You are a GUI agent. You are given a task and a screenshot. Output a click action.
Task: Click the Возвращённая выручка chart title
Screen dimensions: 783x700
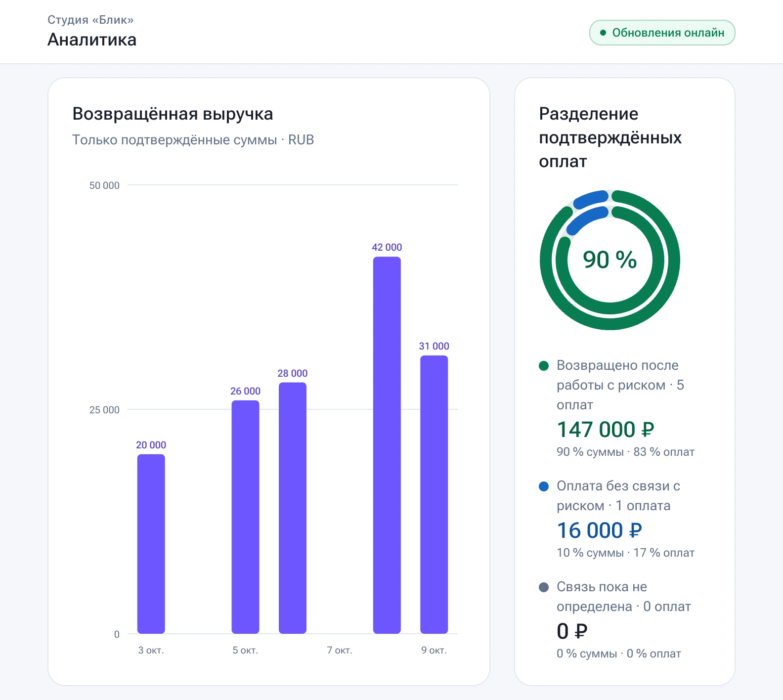click(x=173, y=114)
